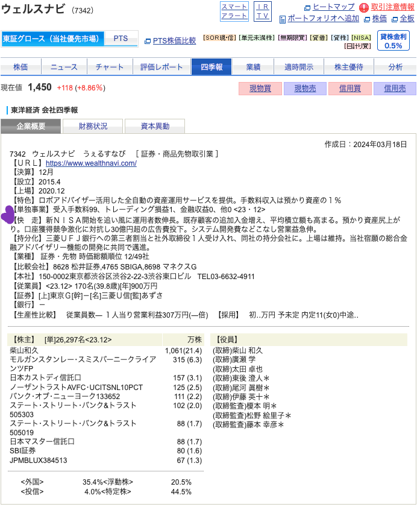Click the SOR現・信 label
Screen dimensions: 420x510
(219, 38)
